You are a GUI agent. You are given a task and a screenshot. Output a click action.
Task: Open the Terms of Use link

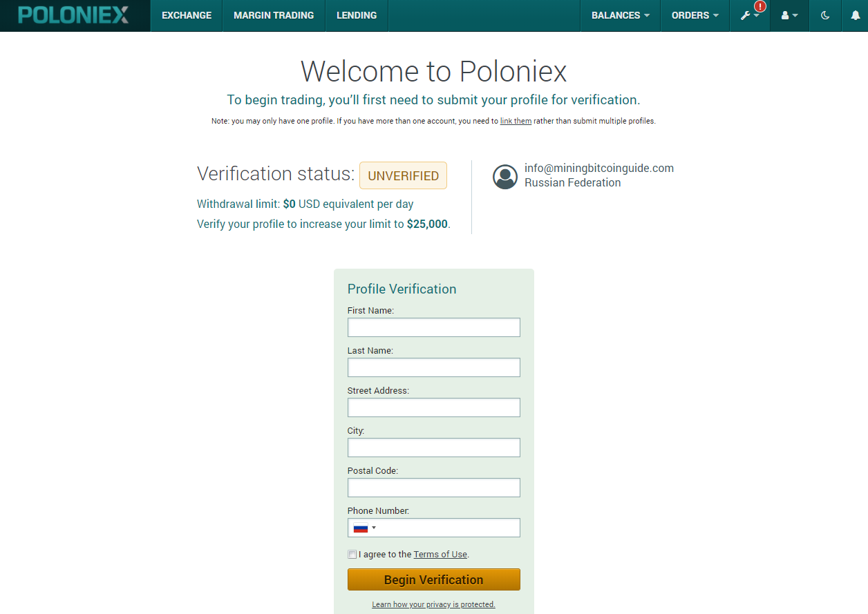441,554
